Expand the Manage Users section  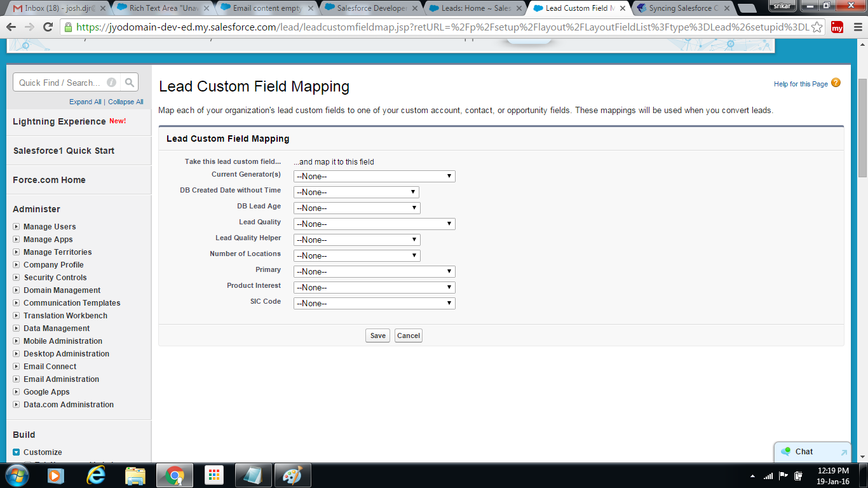pos(17,227)
